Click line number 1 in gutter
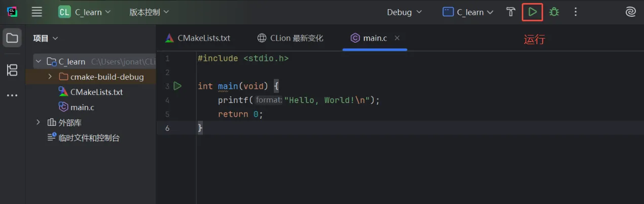Viewport: 644px width, 204px height. tap(167, 58)
